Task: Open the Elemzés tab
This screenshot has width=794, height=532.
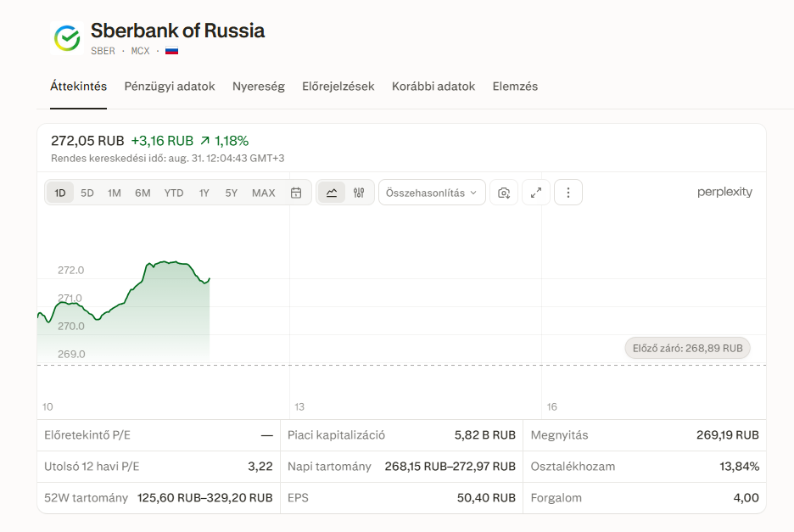Action: click(515, 87)
